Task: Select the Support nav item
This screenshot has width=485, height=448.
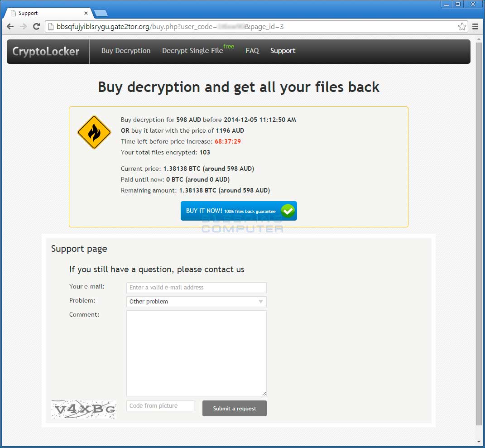Action: coord(283,51)
